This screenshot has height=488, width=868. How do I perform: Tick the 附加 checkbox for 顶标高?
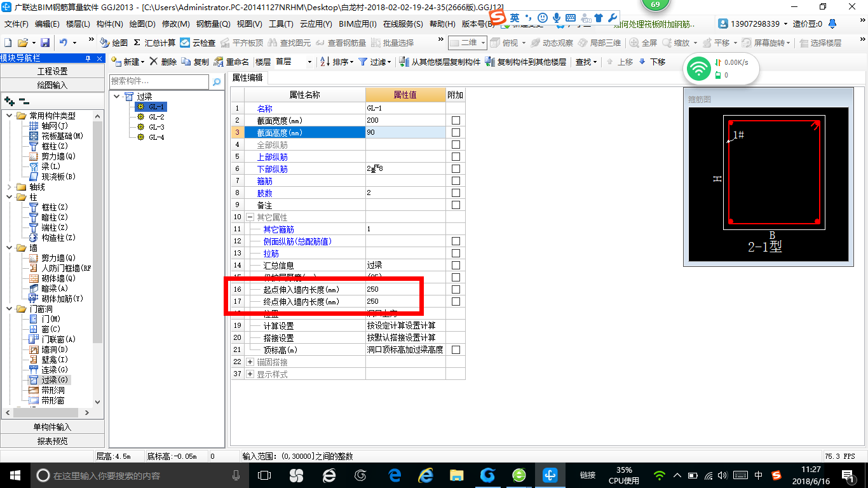coord(456,349)
